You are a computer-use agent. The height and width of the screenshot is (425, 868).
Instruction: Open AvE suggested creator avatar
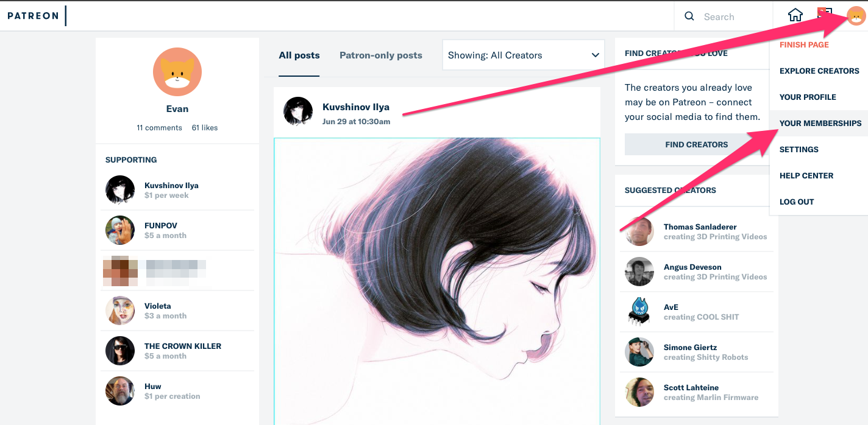tap(639, 312)
